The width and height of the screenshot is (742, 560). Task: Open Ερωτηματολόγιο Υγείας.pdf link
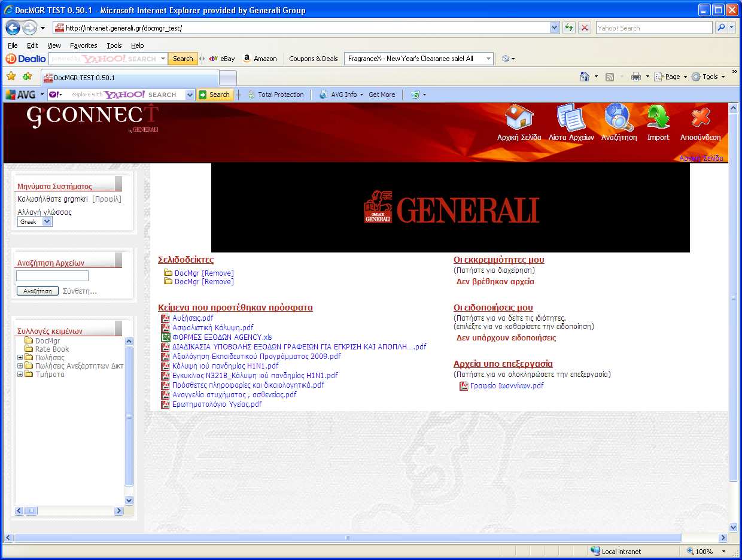(217, 404)
